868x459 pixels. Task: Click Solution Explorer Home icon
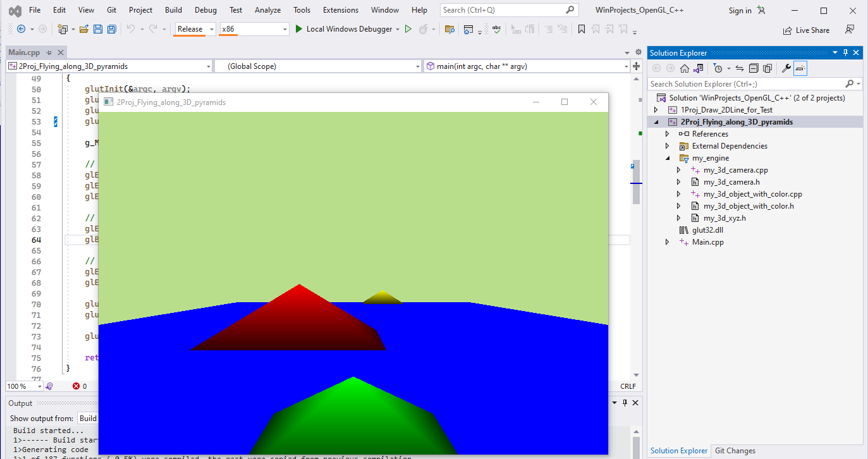tap(685, 68)
